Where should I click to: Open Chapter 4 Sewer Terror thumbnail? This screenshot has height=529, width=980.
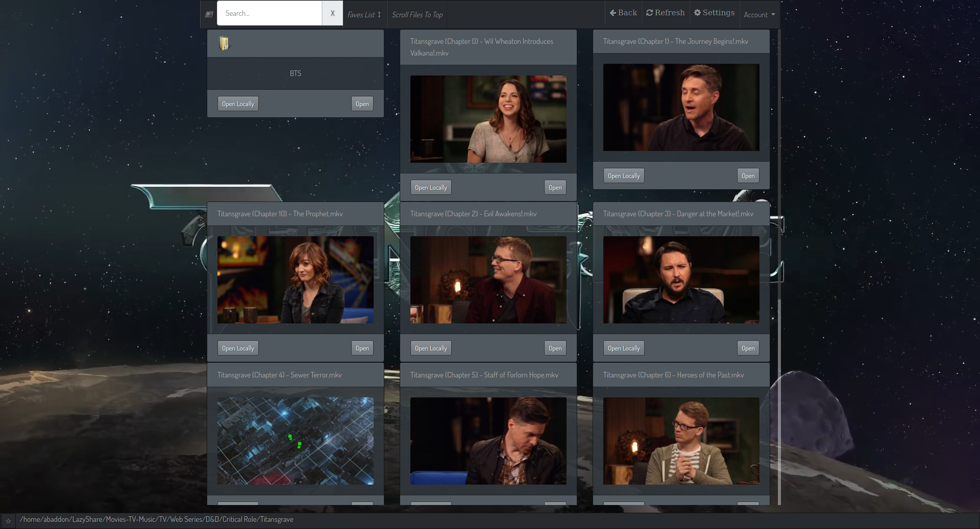296,441
